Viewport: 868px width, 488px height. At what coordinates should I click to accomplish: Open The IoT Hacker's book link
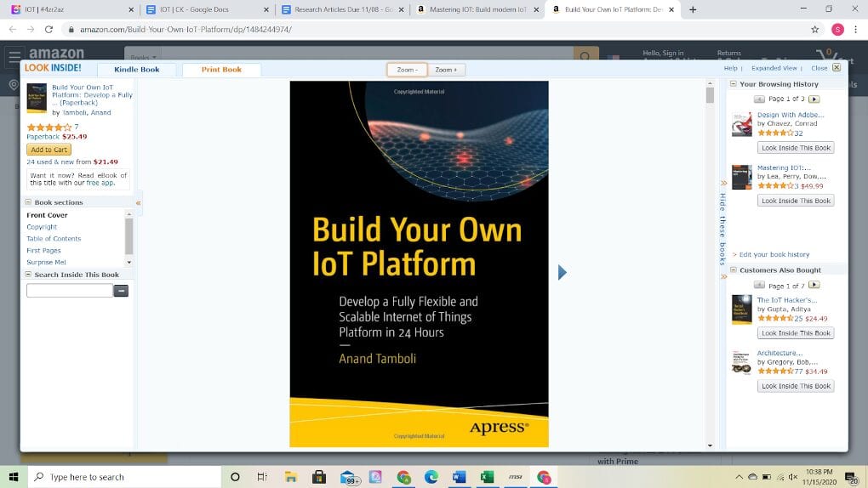coord(786,300)
